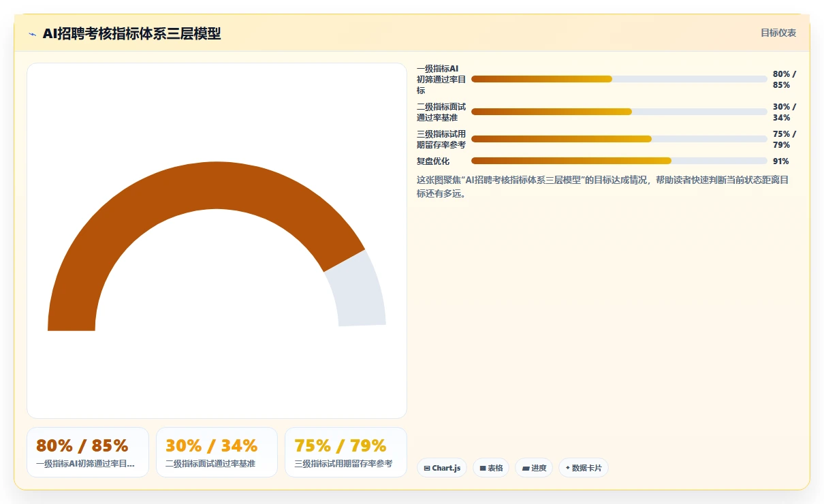824x504 pixels.
Task: Click the 数据卡片 tag chip
Action: 584,468
